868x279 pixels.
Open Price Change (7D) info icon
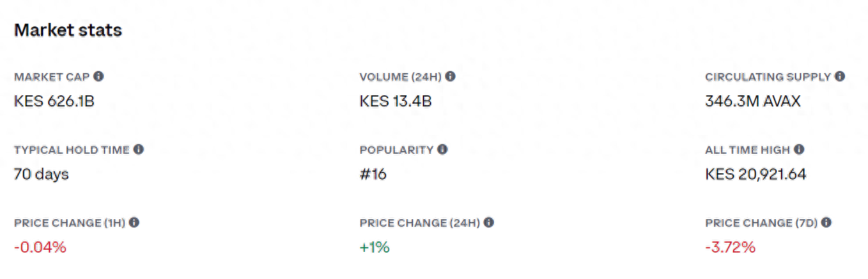(x=826, y=223)
